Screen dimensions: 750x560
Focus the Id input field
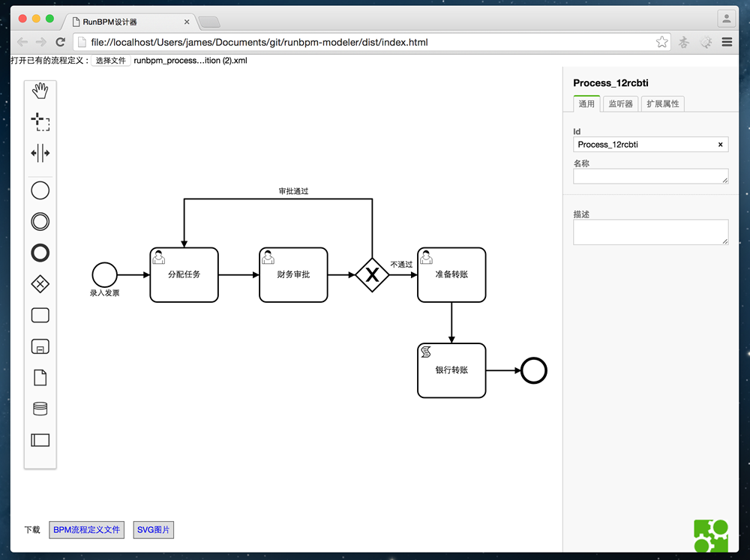[650, 145]
